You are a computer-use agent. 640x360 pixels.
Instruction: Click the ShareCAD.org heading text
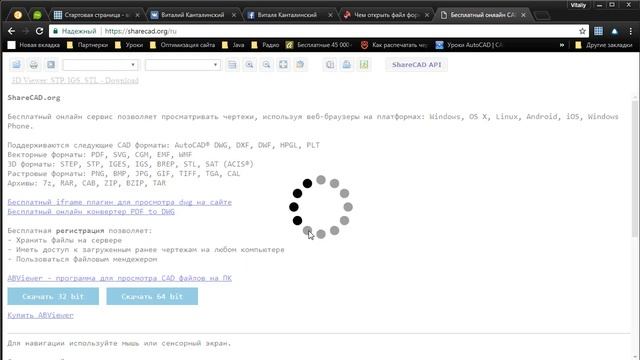click(x=34, y=98)
